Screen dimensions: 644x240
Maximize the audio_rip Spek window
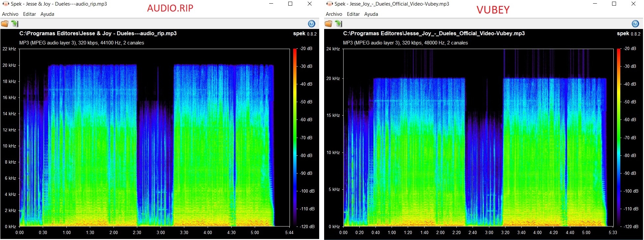click(x=290, y=4)
